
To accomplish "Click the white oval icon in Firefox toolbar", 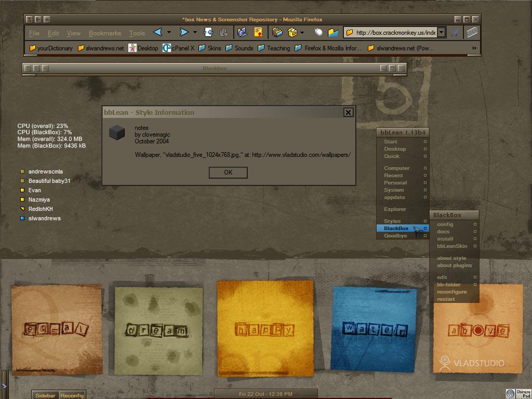I will click(x=318, y=32).
